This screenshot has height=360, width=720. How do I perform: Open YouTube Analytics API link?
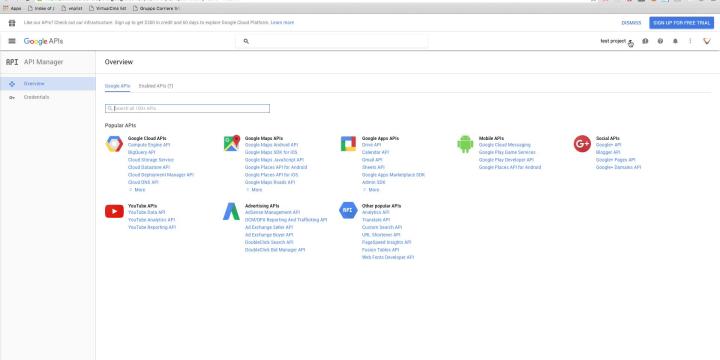pos(152,220)
